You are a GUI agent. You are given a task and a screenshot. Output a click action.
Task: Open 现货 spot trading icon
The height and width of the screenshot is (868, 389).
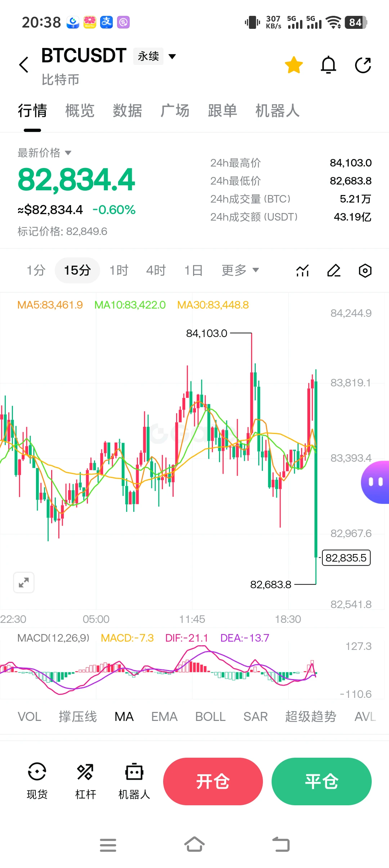click(37, 781)
